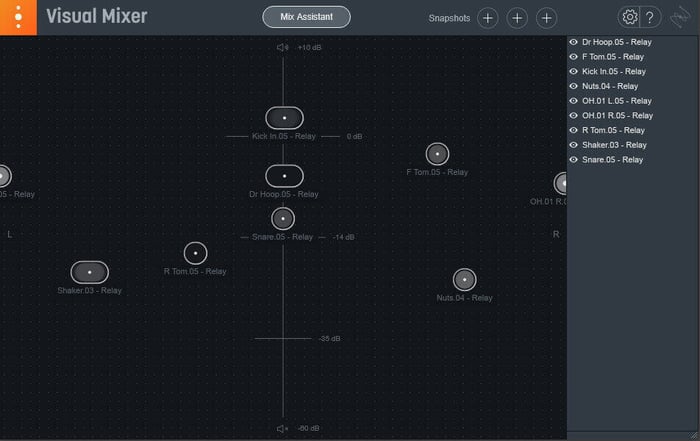Hide the Shaker.03 - Relay track
The image size is (700, 441).
tap(574, 145)
